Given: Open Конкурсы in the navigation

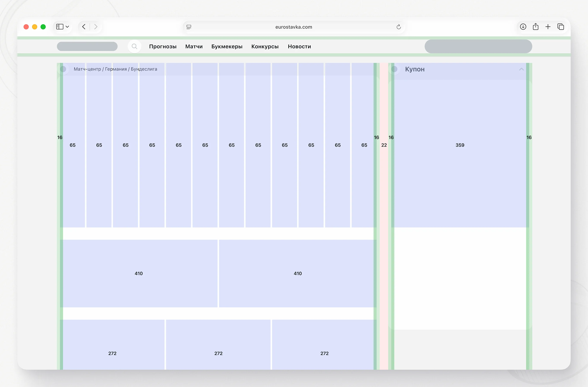Looking at the screenshot, I should point(265,46).
